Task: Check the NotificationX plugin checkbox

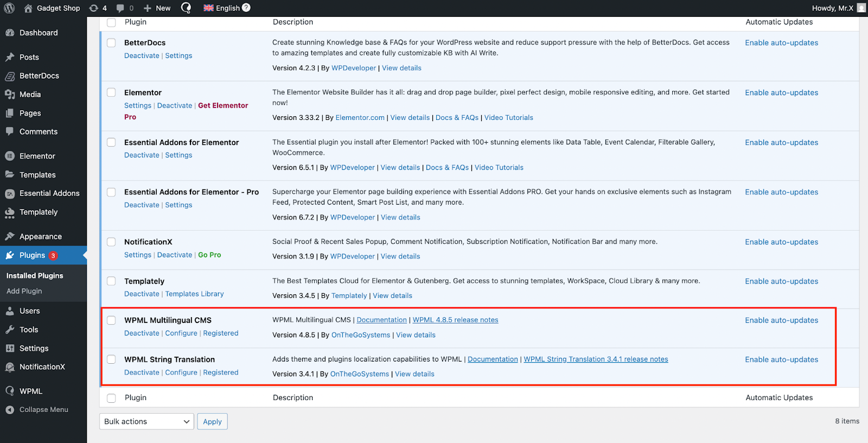Action: tap(111, 242)
